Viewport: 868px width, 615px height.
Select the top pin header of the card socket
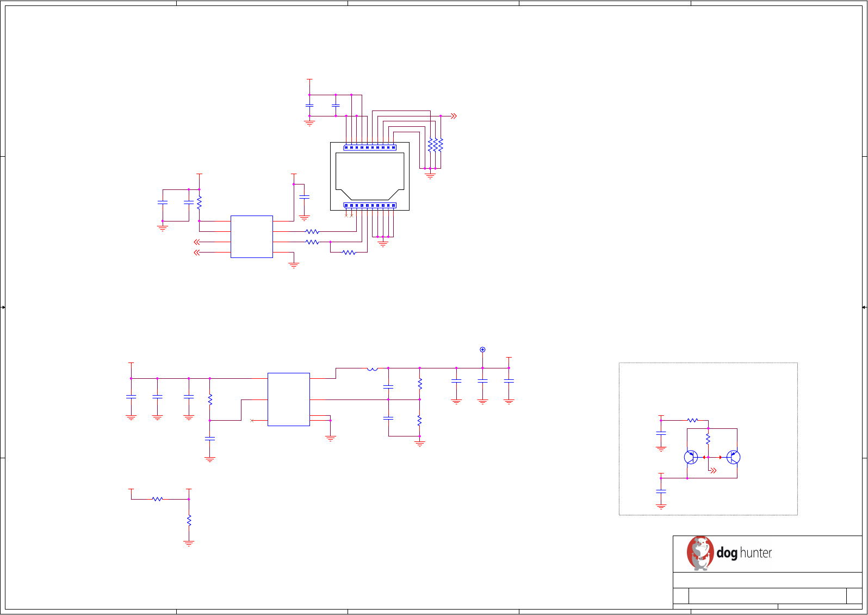[x=370, y=147]
